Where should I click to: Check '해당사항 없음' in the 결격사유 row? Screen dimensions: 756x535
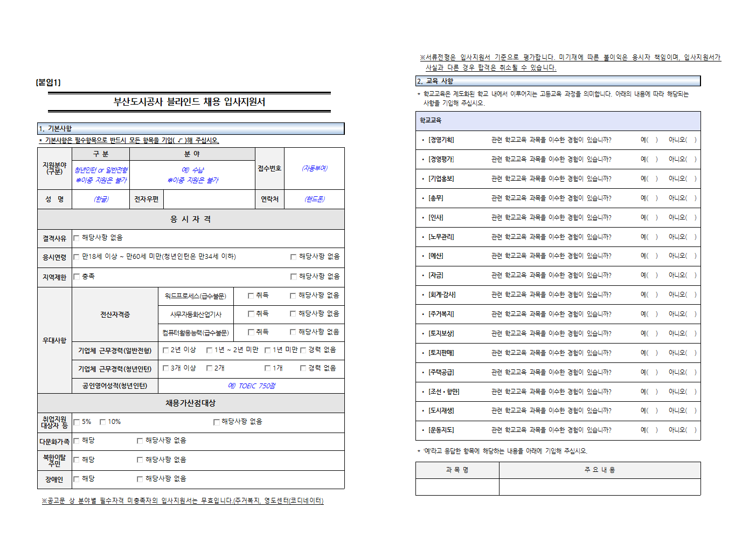click(77, 238)
